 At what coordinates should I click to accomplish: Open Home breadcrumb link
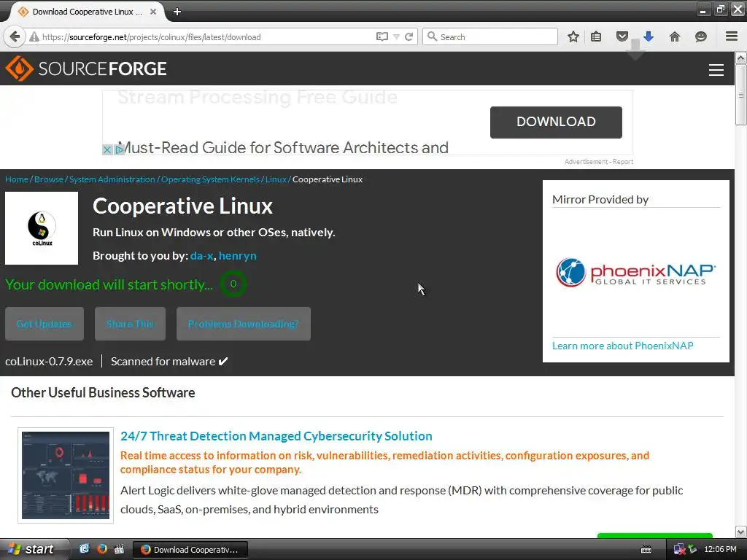[17, 179]
